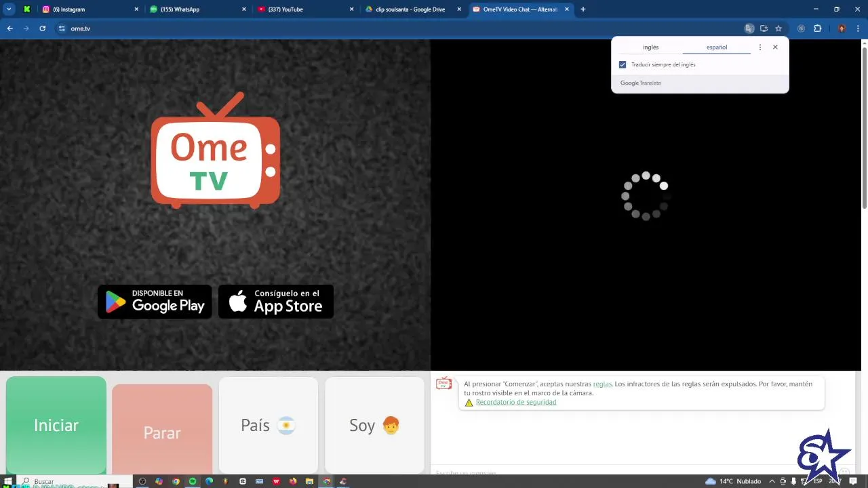Show hidden system tray icons
The height and width of the screenshot is (488, 868).
click(x=772, y=481)
